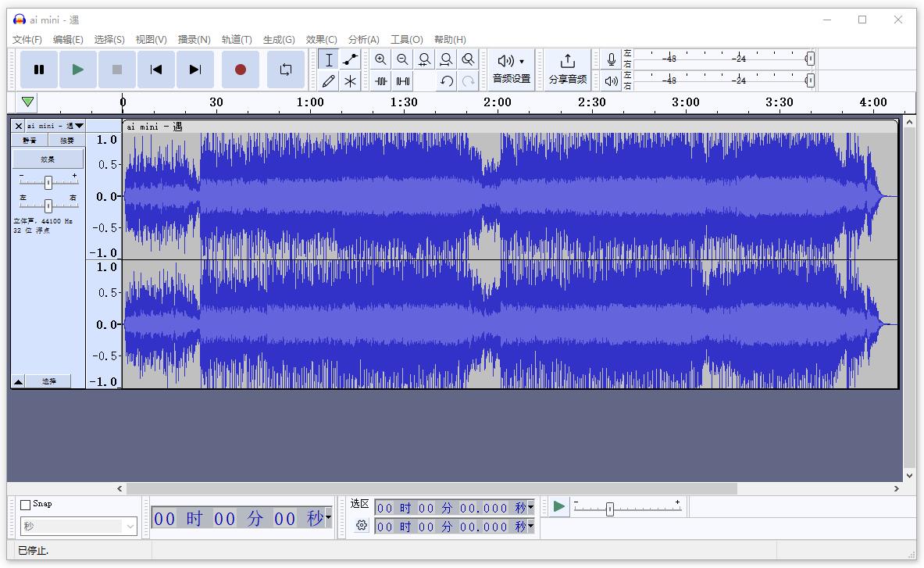Screen dimensions: 924x568
Task: Click the Trim audio outside selection icon
Action: click(x=380, y=80)
